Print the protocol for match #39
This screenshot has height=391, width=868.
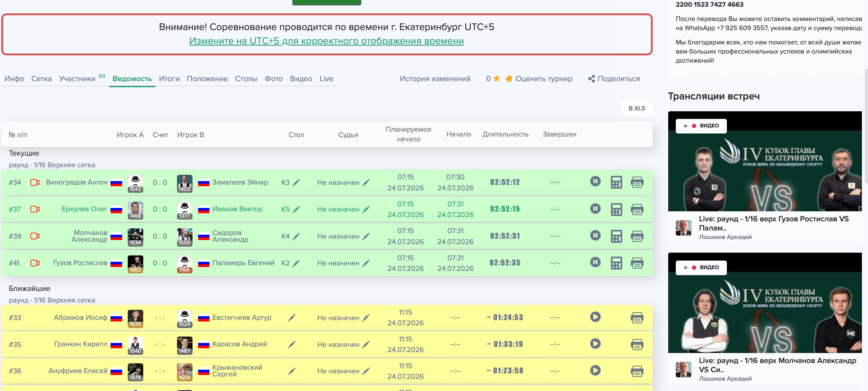637,236
